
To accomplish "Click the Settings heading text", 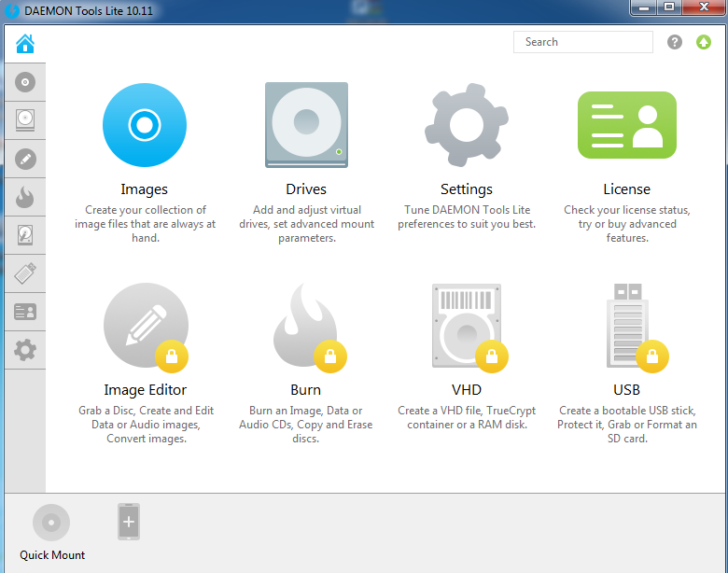I will click(x=466, y=189).
